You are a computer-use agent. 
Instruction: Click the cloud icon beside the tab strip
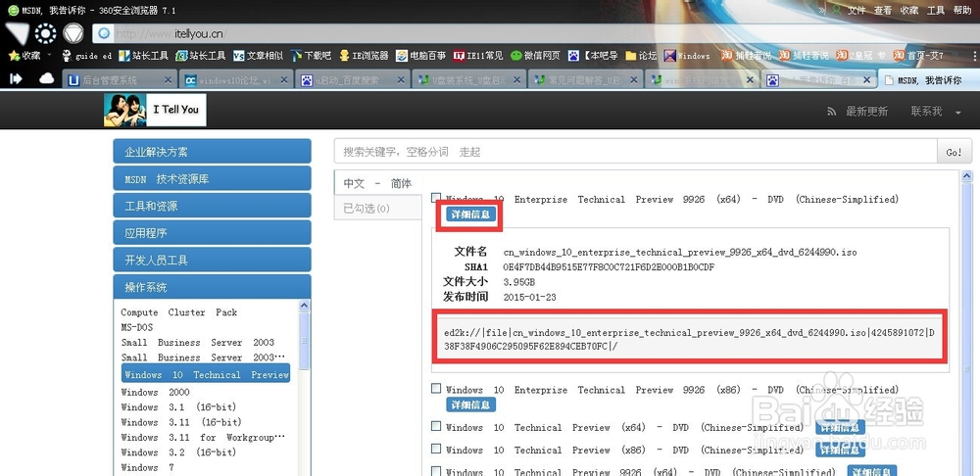tap(47, 78)
